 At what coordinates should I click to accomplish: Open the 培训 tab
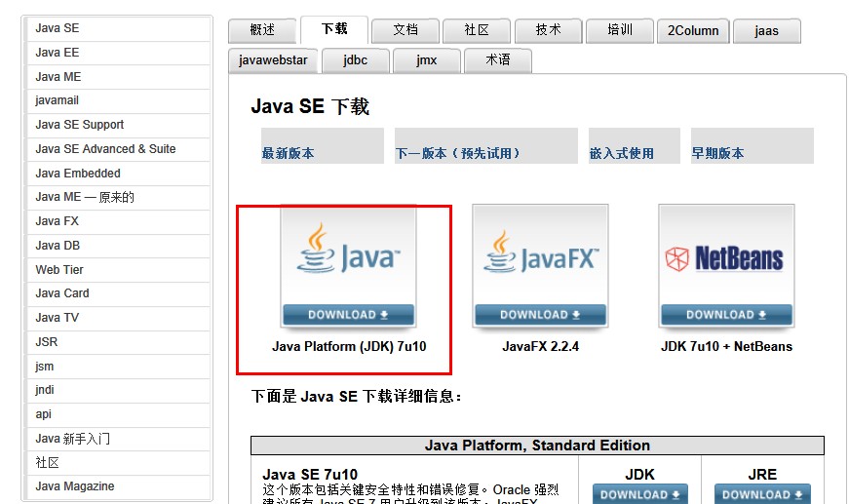[619, 30]
